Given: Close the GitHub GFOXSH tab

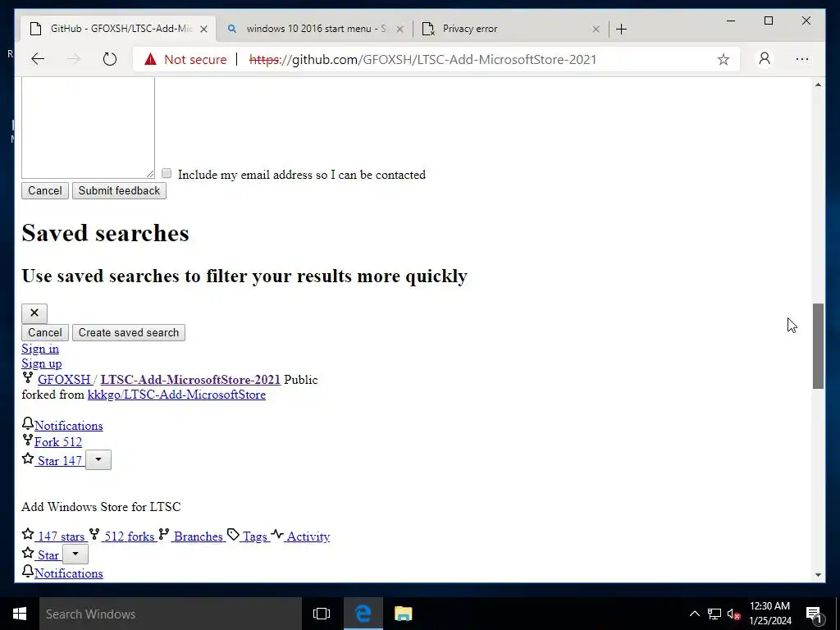Looking at the screenshot, I should (x=203, y=29).
